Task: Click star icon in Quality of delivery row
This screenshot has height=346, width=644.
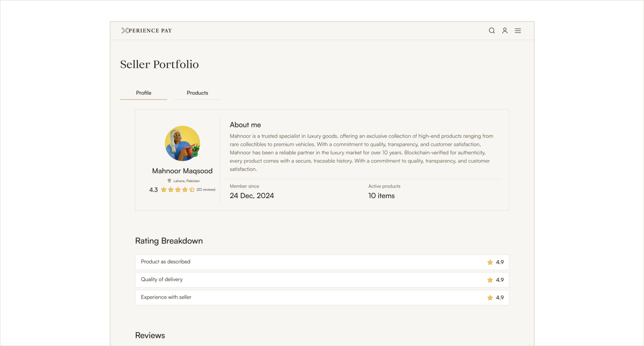Action: tap(490, 280)
